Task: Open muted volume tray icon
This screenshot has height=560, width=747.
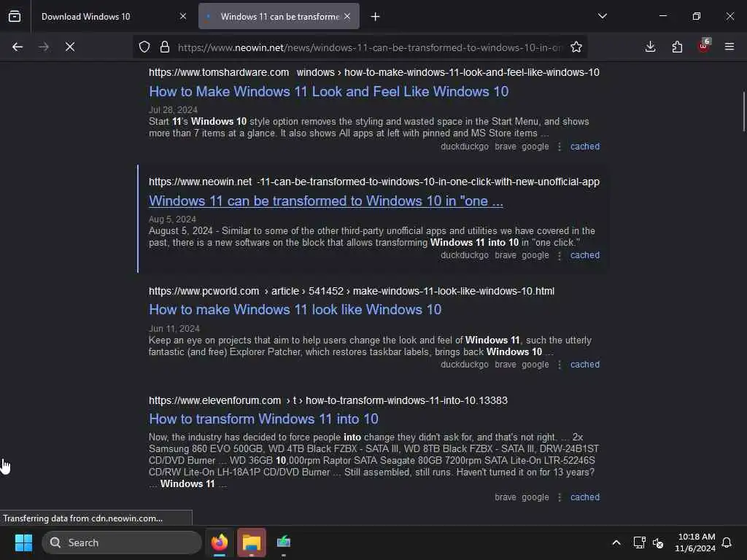Action: 659,542
